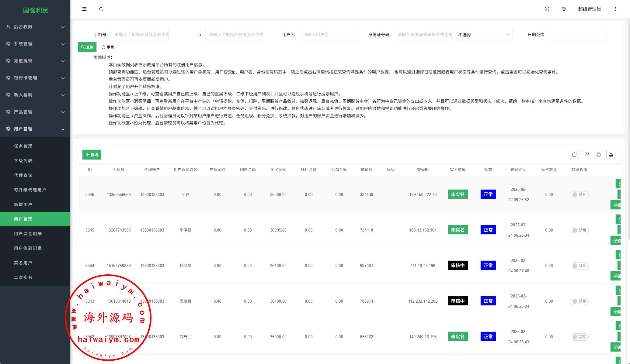Go to 代理查询 in the sidebar
The height and width of the screenshot is (364, 630).
pyautogui.click(x=23, y=175)
